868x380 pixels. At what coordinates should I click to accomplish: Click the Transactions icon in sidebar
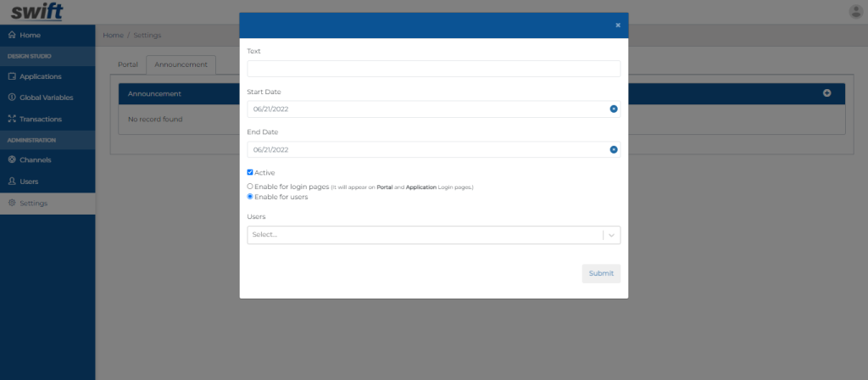12,119
